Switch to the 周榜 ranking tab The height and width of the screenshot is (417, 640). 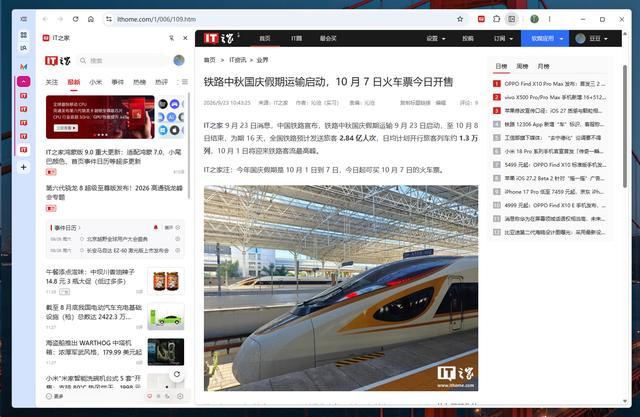(x=522, y=66)
